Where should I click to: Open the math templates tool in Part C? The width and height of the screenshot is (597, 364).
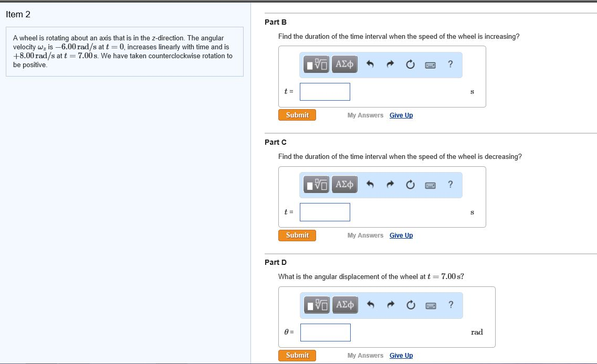tap(317, 185)
